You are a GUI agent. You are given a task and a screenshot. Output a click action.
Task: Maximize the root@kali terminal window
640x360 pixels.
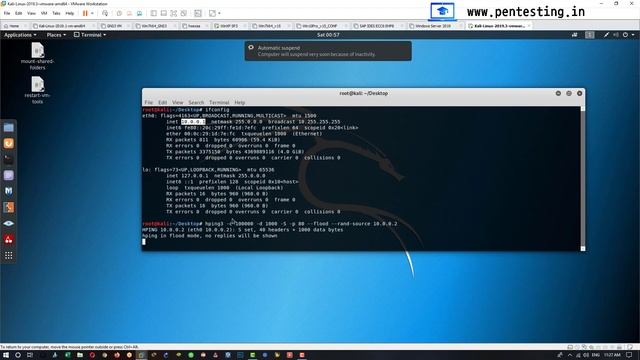pos(569,93)
